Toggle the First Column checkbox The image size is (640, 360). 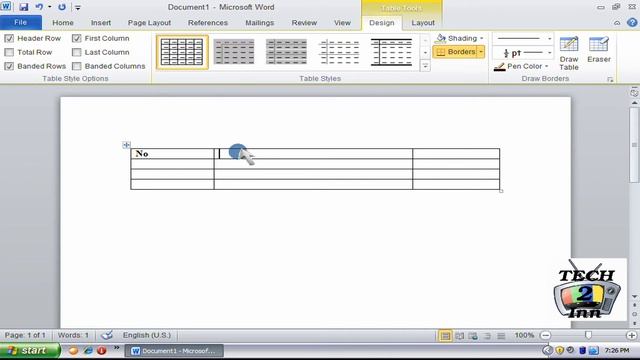[77, 38]
